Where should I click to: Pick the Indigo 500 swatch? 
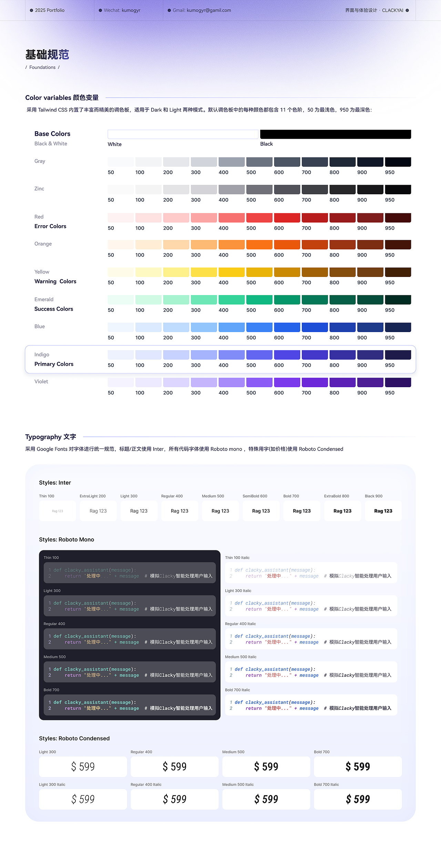[259, 355]
